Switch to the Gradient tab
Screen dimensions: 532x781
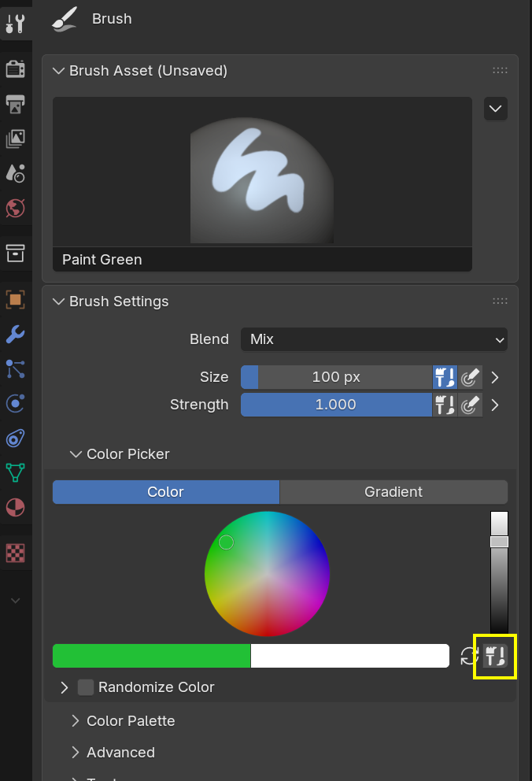(x=393, y=492)
